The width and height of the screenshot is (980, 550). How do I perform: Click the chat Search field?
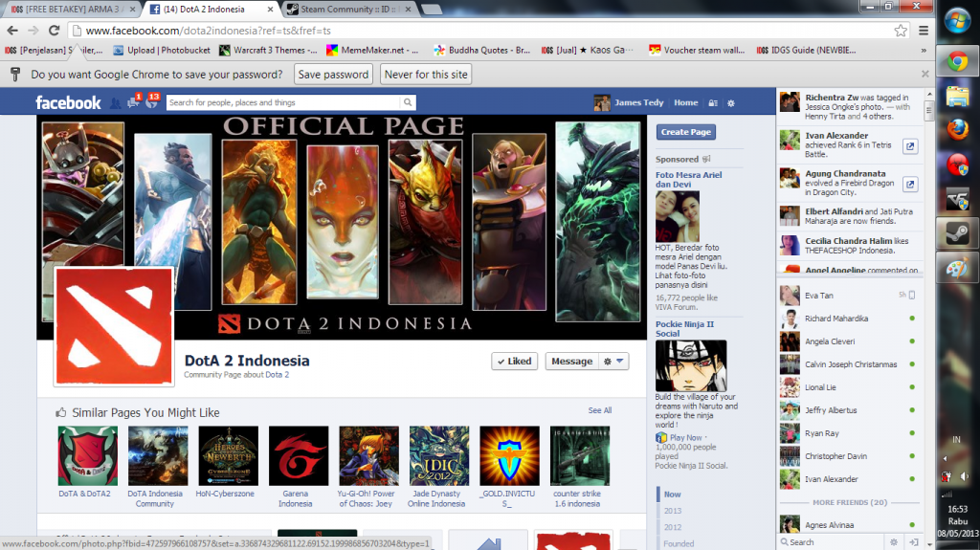tap(832, 542)
